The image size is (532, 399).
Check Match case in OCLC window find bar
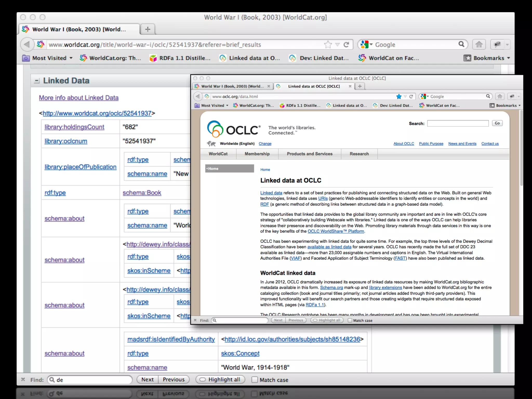[350, 320]
